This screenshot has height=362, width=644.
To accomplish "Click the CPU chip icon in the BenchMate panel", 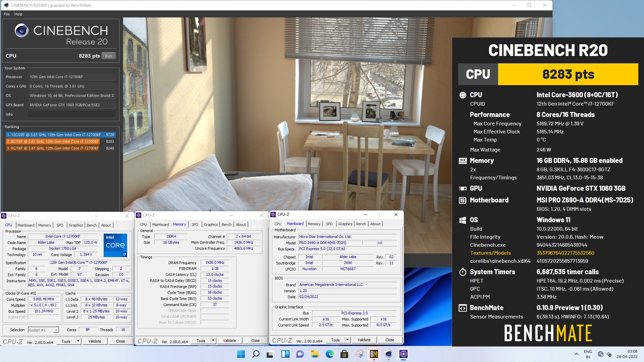I will (463, 95).
